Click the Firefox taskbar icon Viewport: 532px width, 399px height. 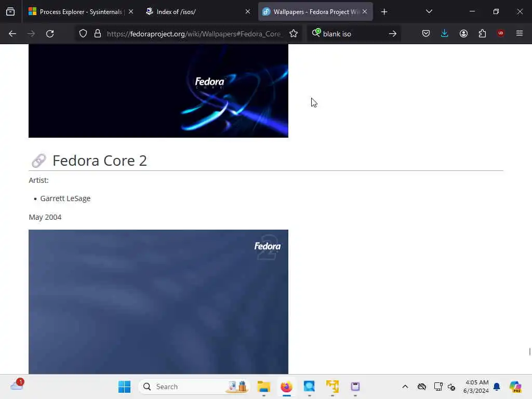(287, 387)
